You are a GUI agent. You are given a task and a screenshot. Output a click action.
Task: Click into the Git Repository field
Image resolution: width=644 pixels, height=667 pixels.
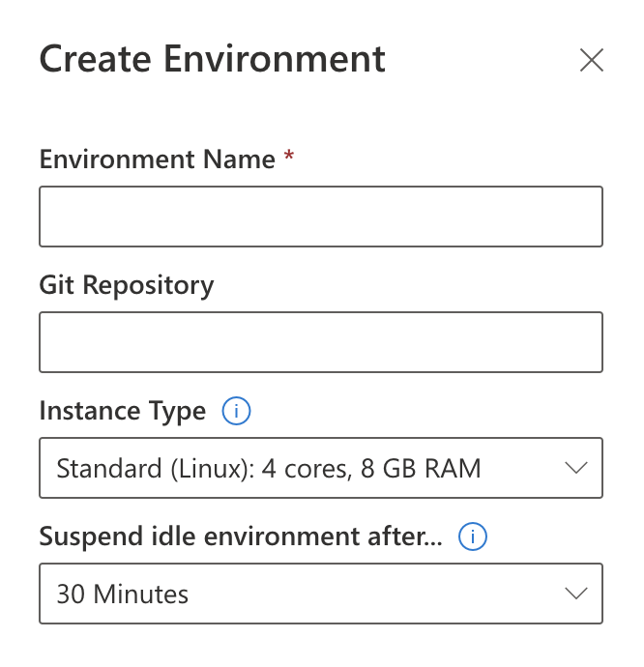pos(320,342)
